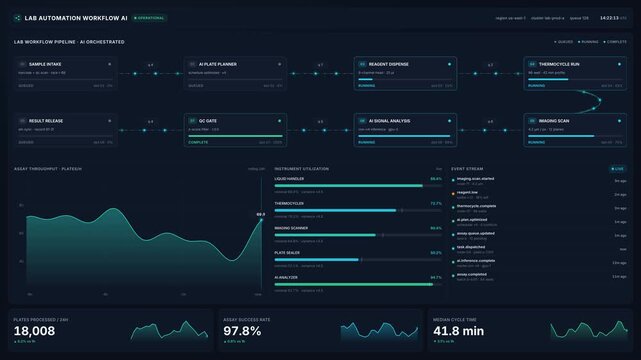
Task: Click the QC Gate completed progress bar
Action: (x=235, y=136)
